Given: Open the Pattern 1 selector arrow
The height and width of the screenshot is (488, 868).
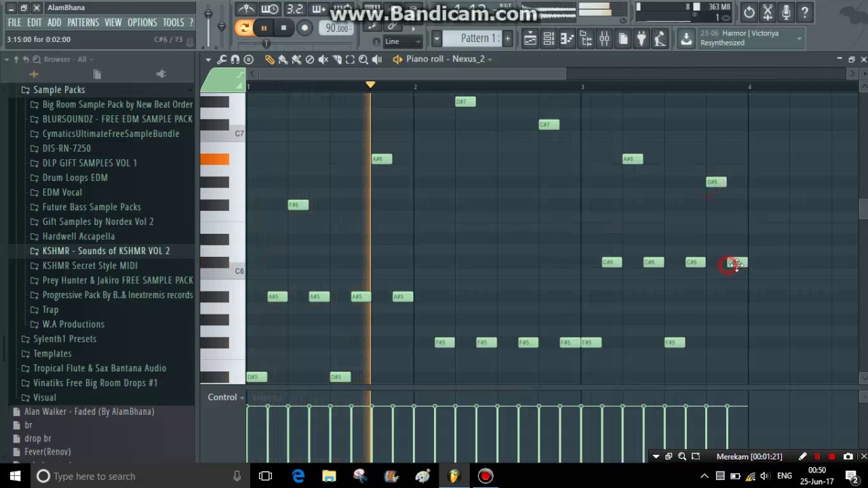Looking at the screenshot, I should click(x=437, y=39).
